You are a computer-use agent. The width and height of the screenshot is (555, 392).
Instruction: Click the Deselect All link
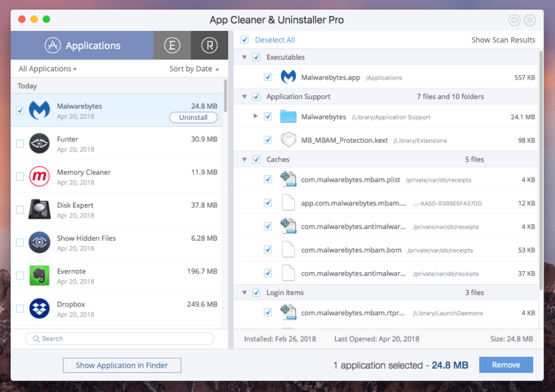[x=275, y=40]
